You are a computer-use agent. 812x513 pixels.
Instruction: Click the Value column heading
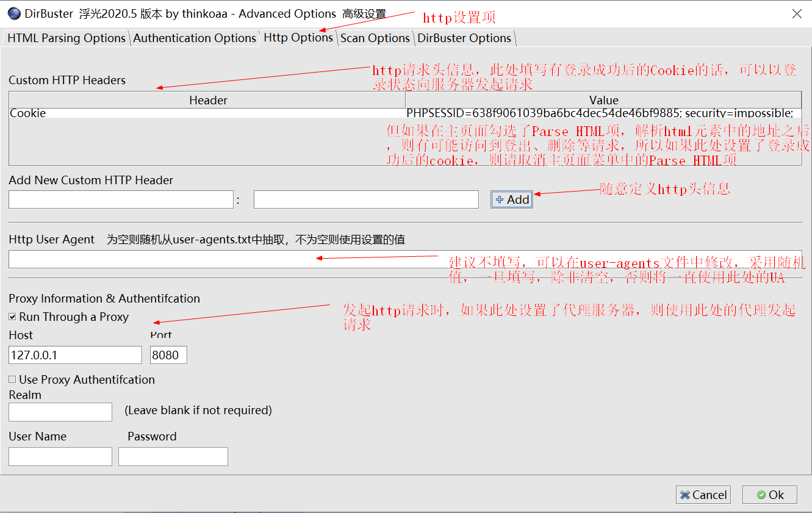tap(603, 100)
